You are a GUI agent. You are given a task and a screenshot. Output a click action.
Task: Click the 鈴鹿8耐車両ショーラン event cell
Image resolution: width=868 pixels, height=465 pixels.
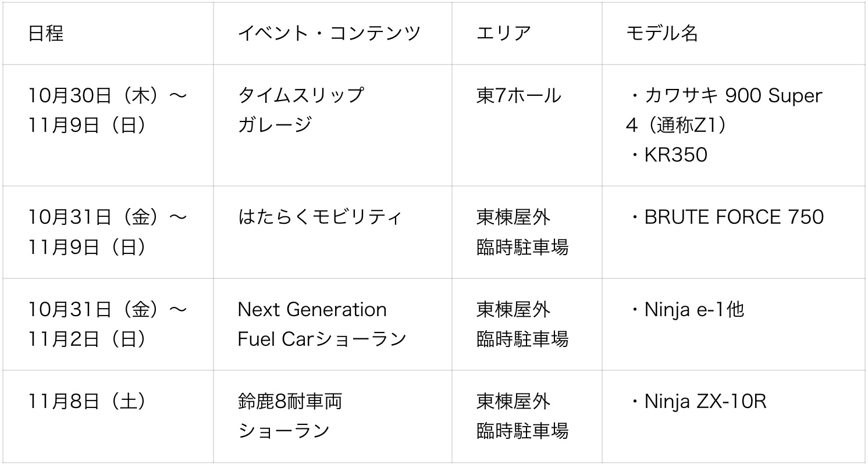click(290, 416)
